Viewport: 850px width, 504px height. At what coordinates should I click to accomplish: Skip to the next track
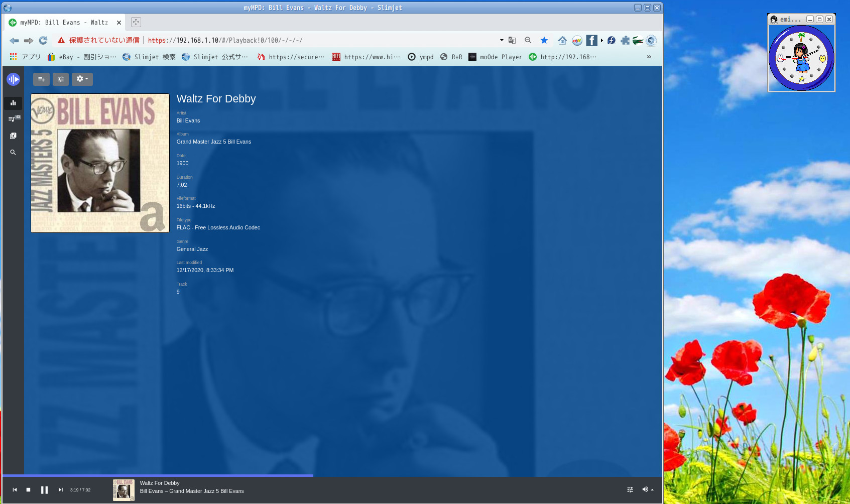coord(60,489)
